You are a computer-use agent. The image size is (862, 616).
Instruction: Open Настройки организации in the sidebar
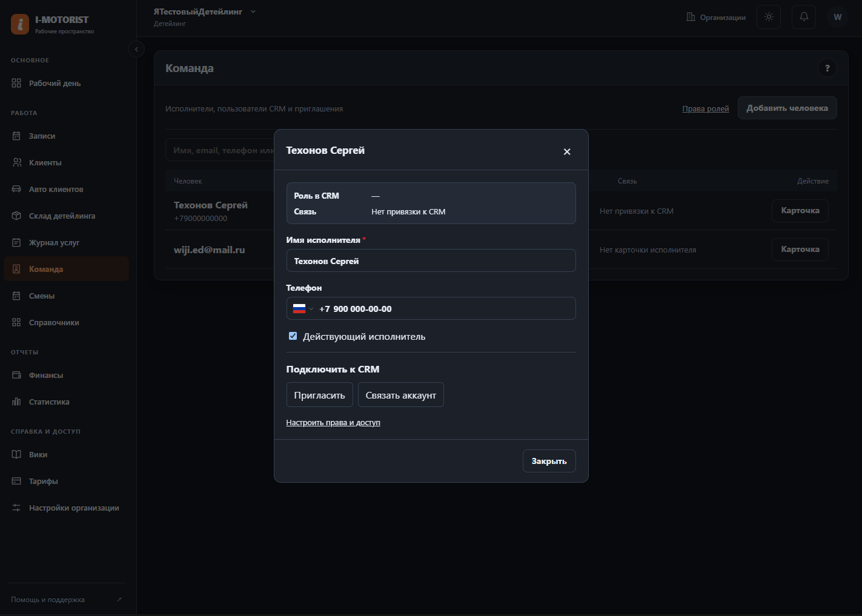(x=67, y=508)
